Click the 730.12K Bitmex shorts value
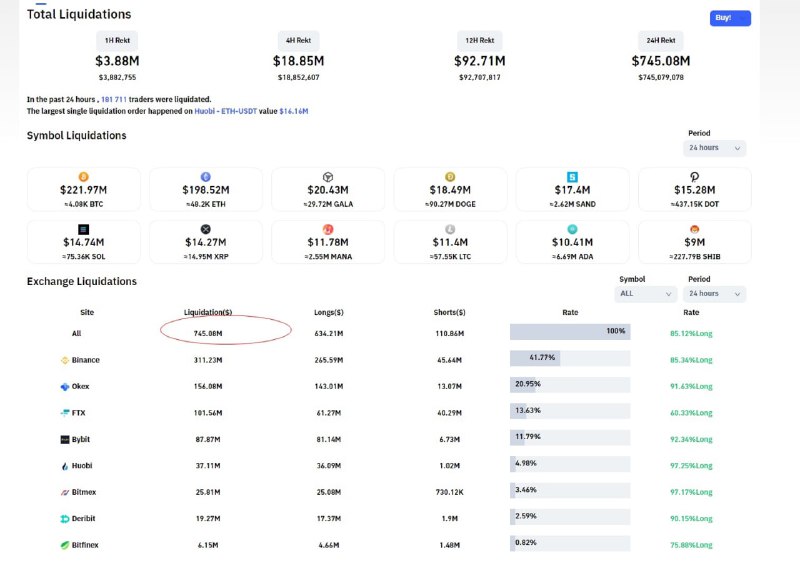The width and height of the screenshot is (800, 573). point(449,492)
